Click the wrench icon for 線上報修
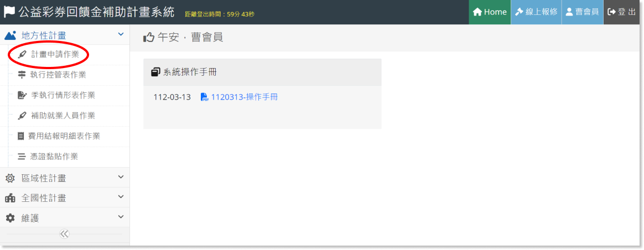The height and width of the screenshot is (250, 644). pyautogui.click(x=519, y=12)
